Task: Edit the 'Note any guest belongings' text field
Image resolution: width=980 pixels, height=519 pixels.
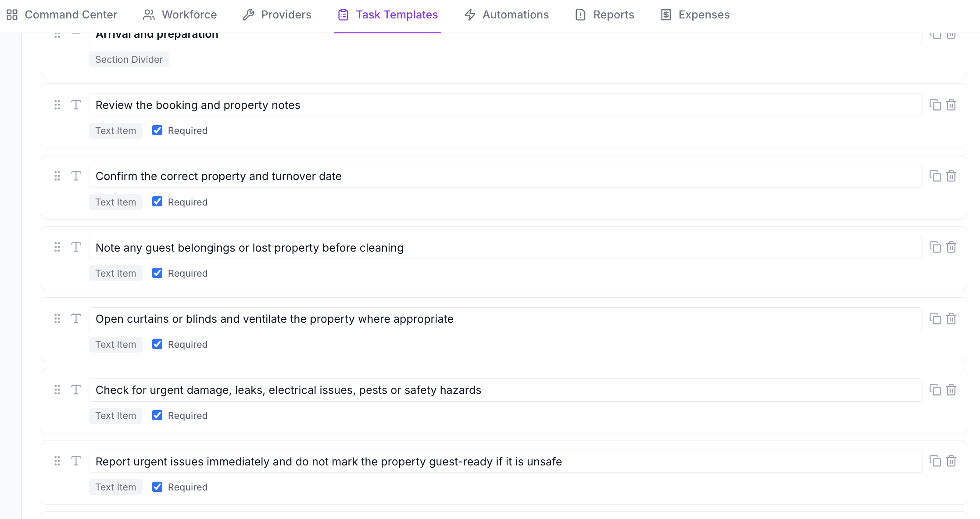Action: 505,248
